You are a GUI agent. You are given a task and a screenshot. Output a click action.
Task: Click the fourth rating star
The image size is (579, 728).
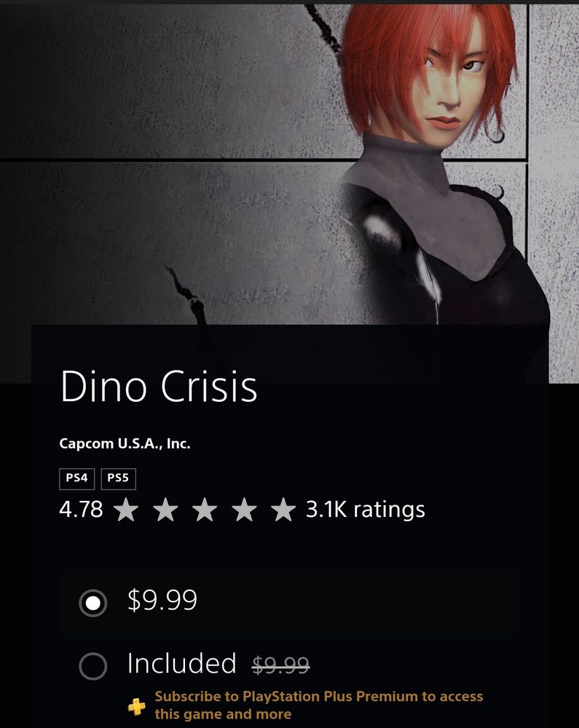(244, 510)
